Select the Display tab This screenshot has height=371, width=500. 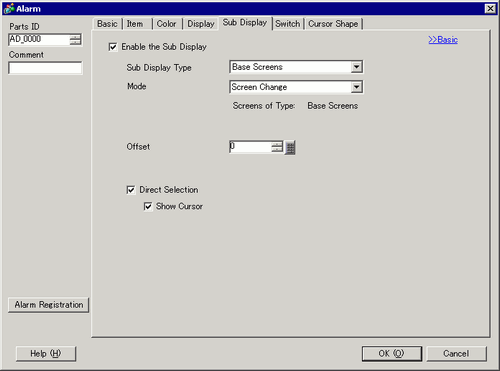pyautogui.click(x=201, y=24)
